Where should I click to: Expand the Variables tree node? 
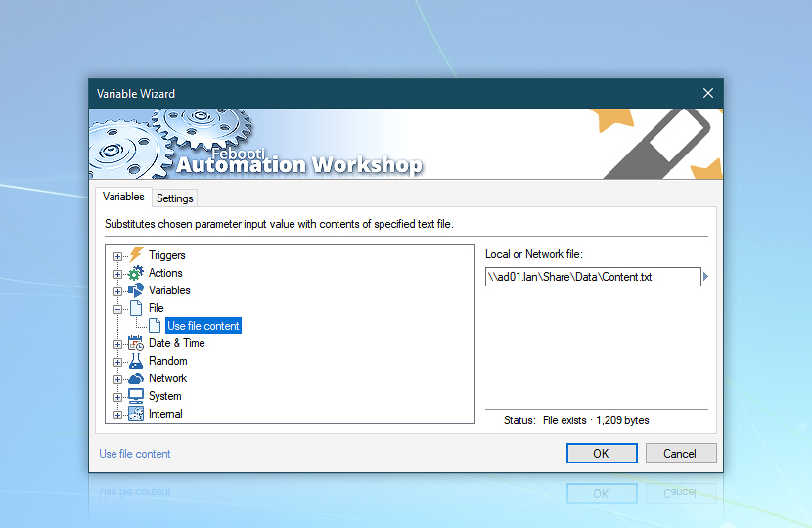(118, 291)
